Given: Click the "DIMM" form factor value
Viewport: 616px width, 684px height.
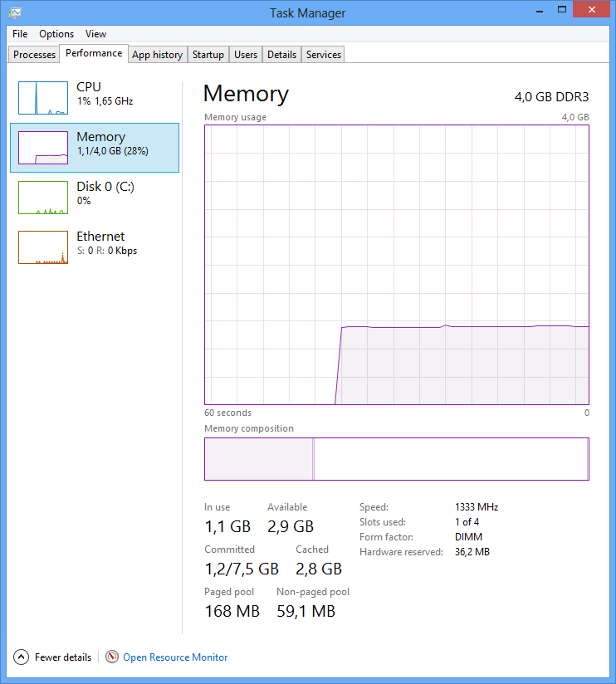Looking at the screenshot, I should point(468,536).
